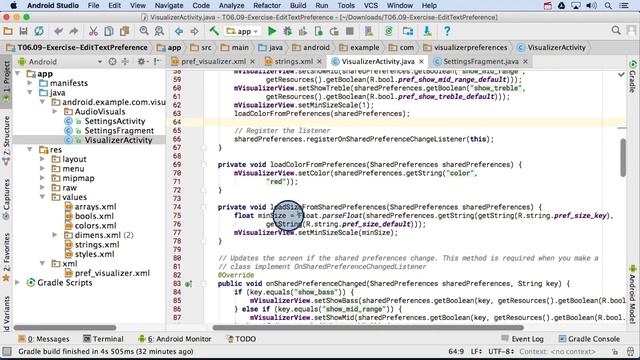Open the Navigate menu
Image resolution: width=640 pixels, height=360 pixels.
pyautogui.click(x=169, y=6)
